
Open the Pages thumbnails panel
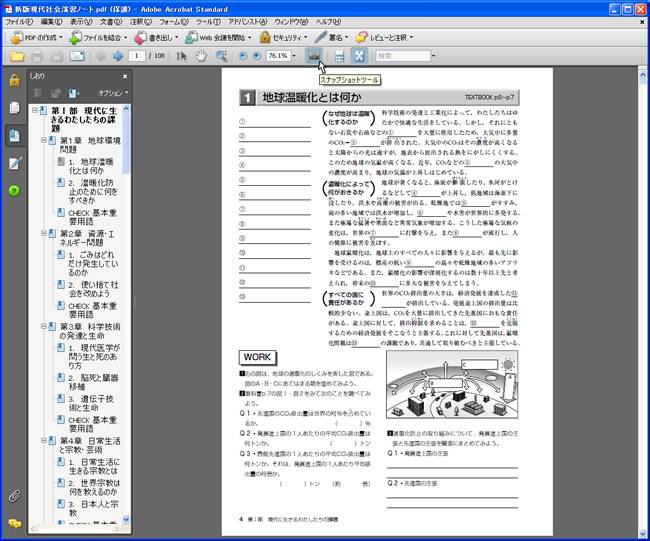tap(15, 107)
